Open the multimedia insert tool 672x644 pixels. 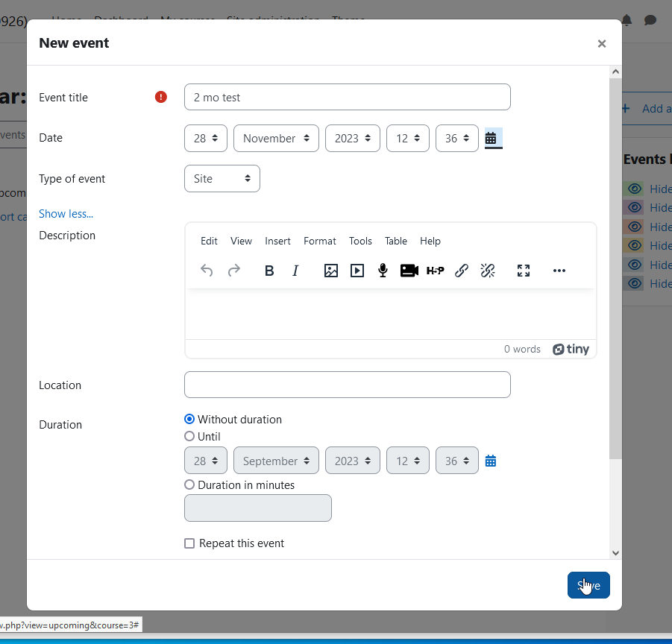(357, 271)
